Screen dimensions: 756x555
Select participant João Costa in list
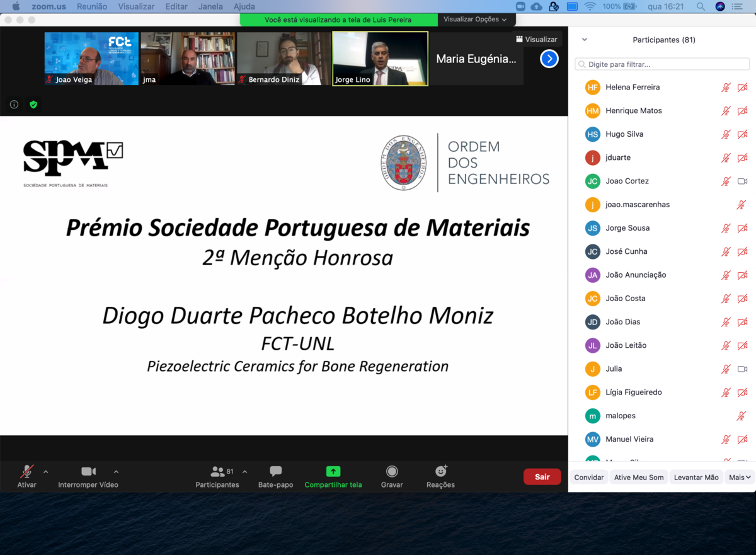click(x=662, y=298)
